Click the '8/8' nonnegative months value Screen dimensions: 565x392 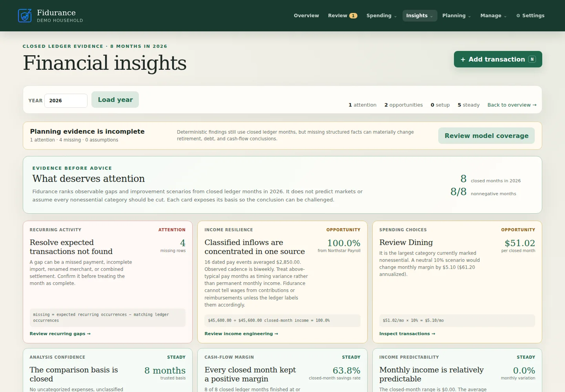tap(458, 192)
